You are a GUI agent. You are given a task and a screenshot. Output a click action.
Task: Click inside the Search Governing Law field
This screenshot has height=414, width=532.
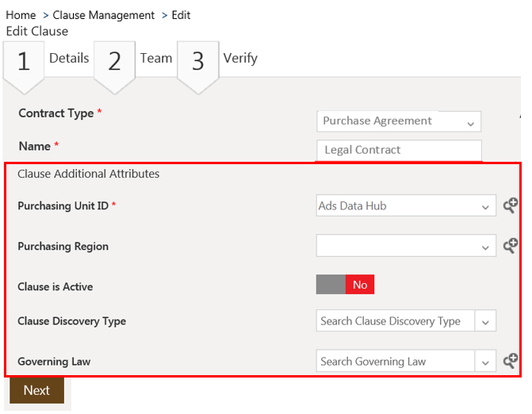point(395,362)
